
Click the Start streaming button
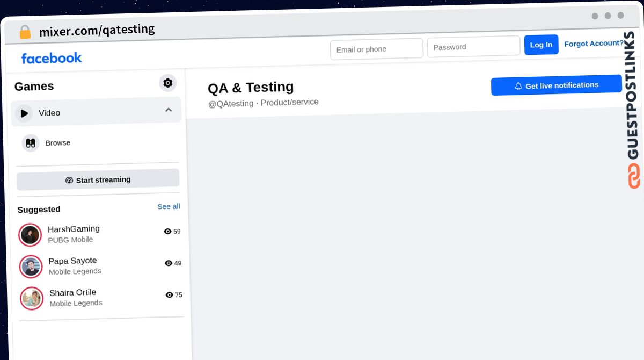pyautogui.click(x=98, y=179)
